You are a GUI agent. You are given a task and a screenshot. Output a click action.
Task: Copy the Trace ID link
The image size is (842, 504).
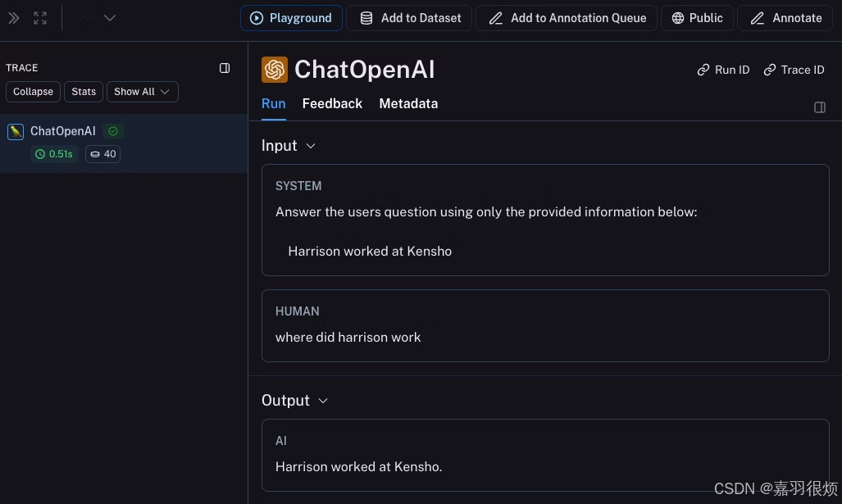pyautogui.click(x=794, y=70)
